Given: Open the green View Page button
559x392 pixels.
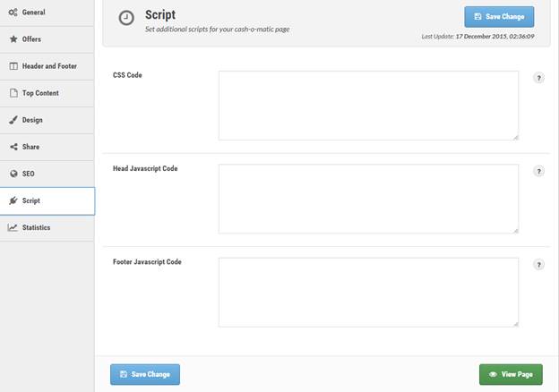Looking at the screenshot, I should click(511, 374).
